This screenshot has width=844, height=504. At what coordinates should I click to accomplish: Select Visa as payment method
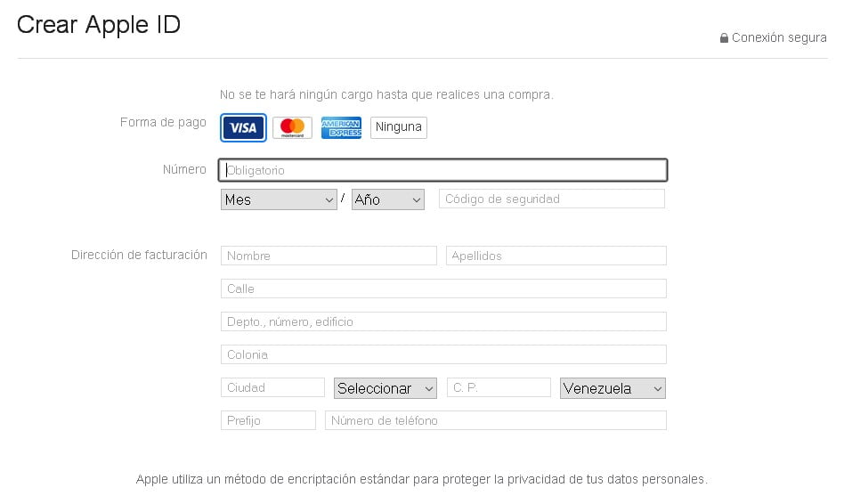point(243,127)
